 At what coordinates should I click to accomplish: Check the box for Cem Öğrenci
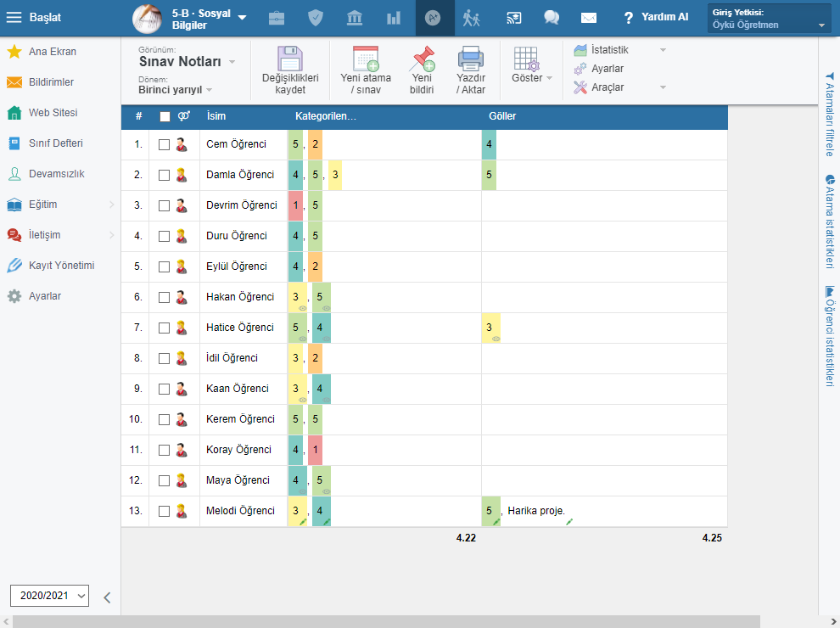click(x=165, y=144)
